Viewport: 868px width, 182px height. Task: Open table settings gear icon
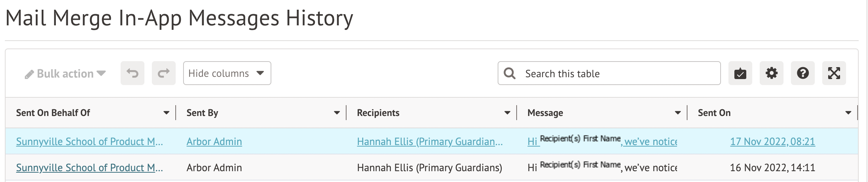(771, 73)
